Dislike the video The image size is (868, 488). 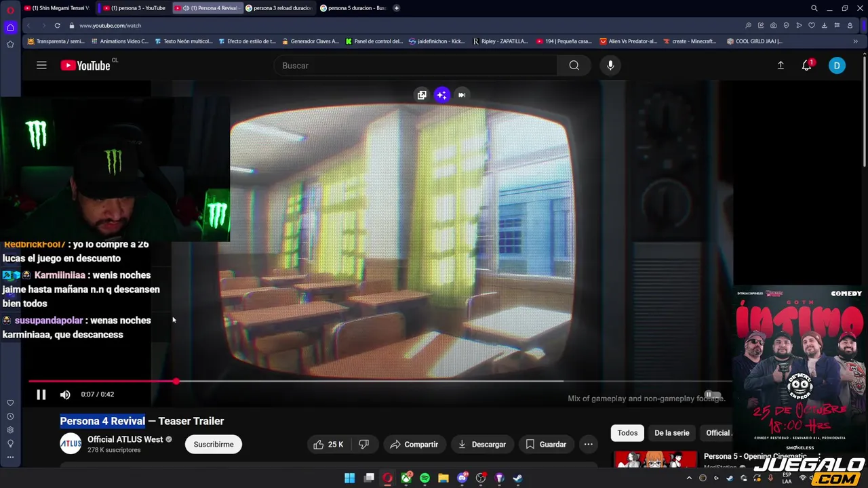[x=364, y=444]
